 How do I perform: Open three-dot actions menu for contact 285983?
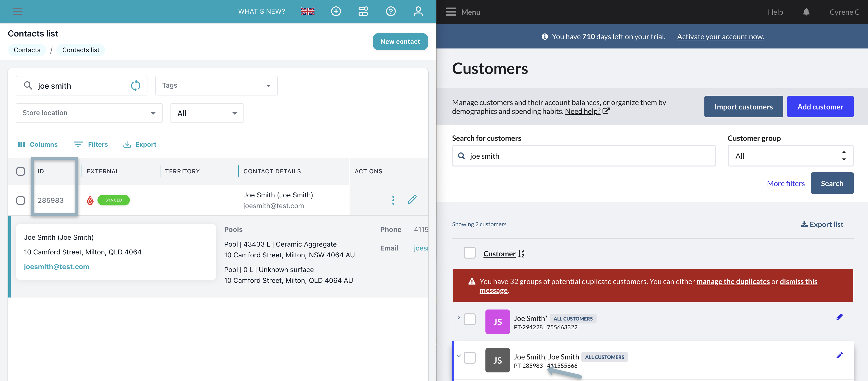click(393, 200)
